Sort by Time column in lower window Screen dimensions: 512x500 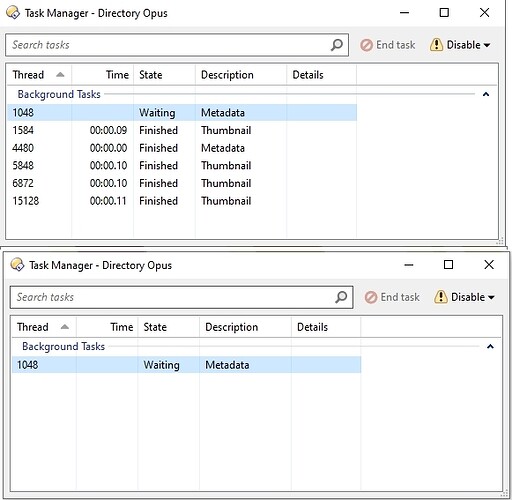point(107,327)
